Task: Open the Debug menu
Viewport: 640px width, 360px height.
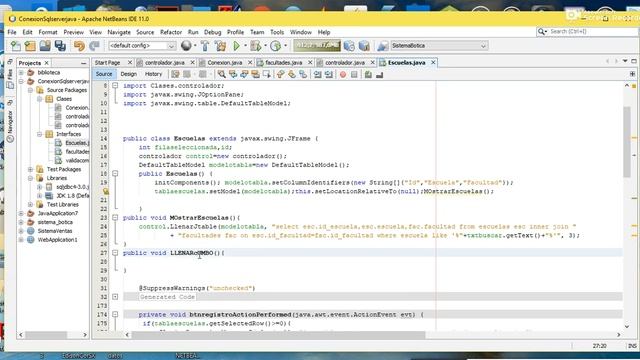Action: pos(212,32)
